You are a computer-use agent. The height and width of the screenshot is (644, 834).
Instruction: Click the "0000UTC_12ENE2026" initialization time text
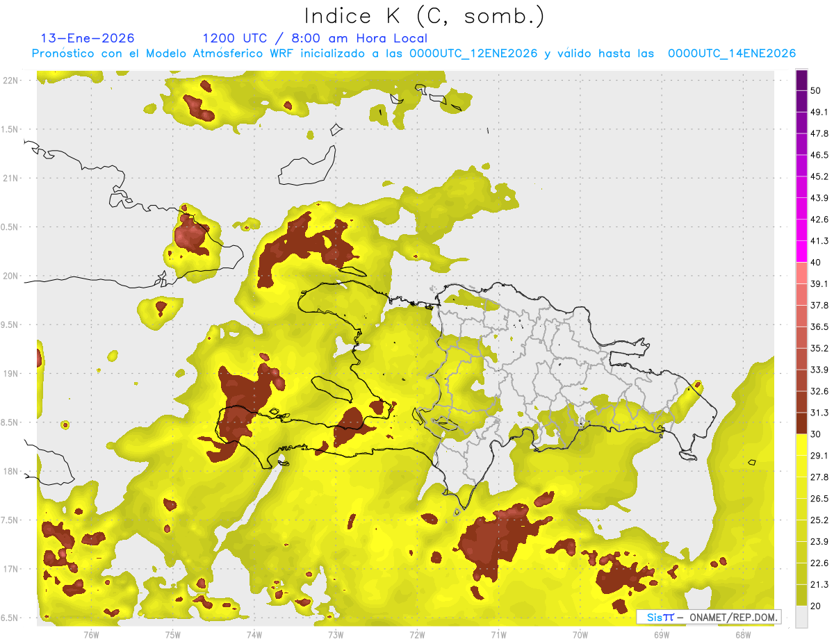pos(473,53)
